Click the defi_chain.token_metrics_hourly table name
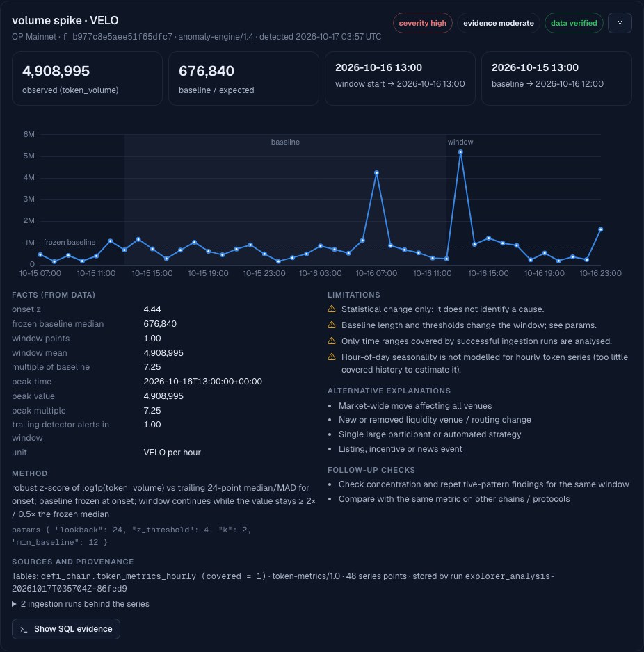The height and width of the screenshot is (652, 644). pyautogui.click(x=118, y=576)
